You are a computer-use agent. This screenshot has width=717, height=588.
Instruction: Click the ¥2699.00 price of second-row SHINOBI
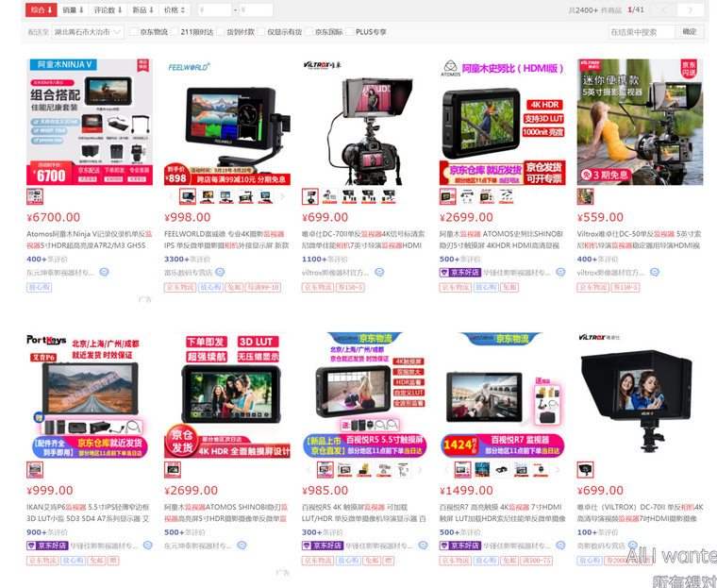coord(192,491)
